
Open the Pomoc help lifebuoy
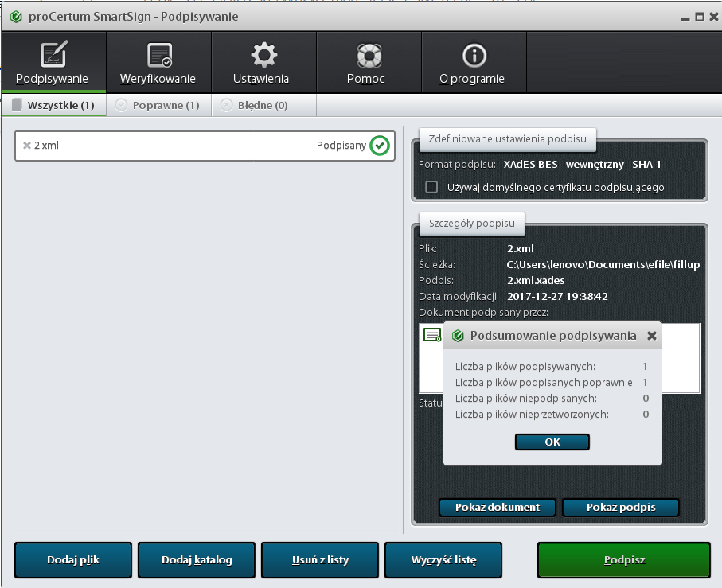tap(369, 63)
